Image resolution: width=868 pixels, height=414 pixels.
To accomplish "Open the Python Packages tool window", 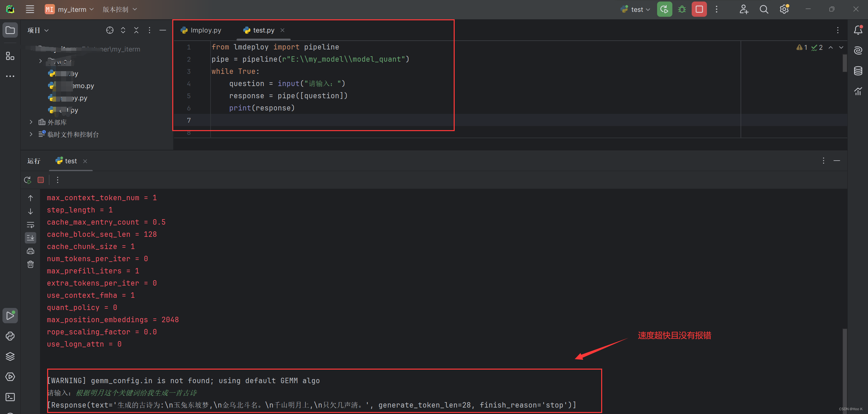I will (10, 356).
